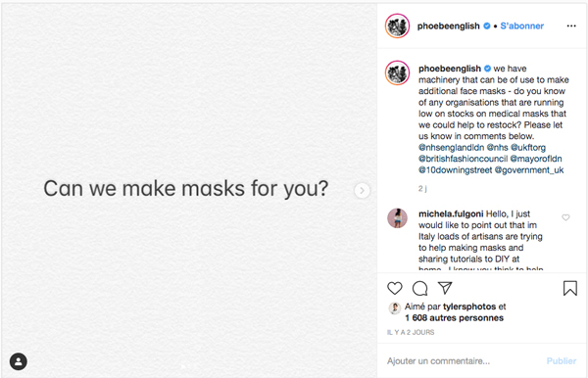The height and width of the screenshot is (378, 588).
Task: Open the @britishfashioncouncil mention
Action: [463, 159]
